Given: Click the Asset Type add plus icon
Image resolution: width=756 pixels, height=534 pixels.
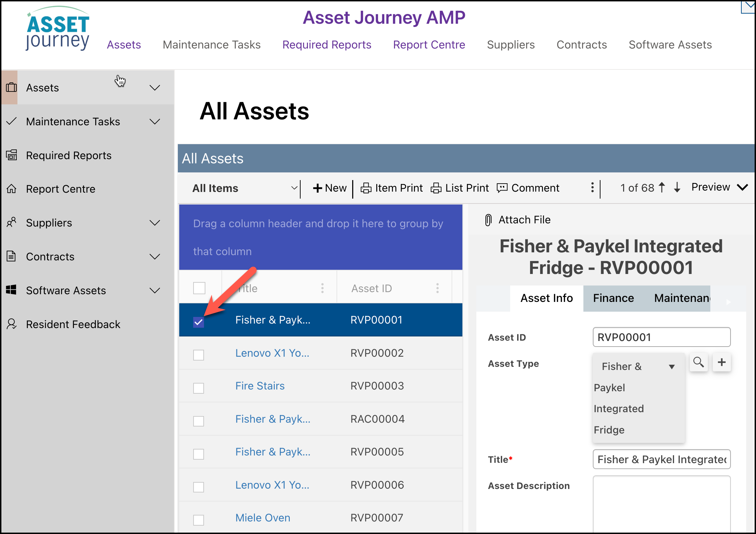Looking at the screenshot, I should point(722,362).
